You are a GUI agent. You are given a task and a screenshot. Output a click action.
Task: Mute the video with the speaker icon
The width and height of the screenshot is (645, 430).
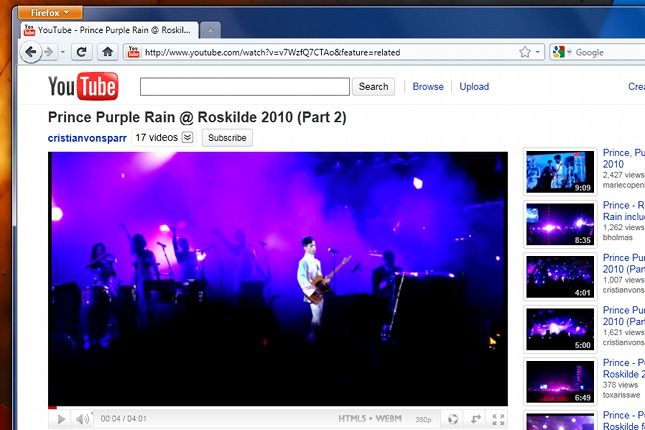82,419
